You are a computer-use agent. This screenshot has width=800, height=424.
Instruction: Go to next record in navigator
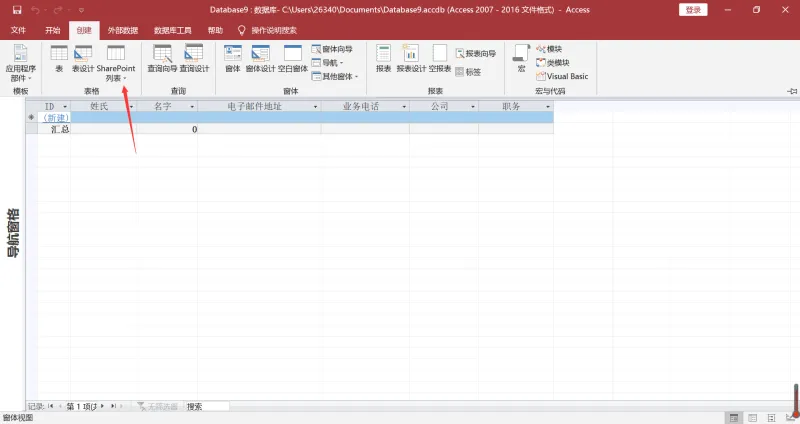click(x=103, y=406)
